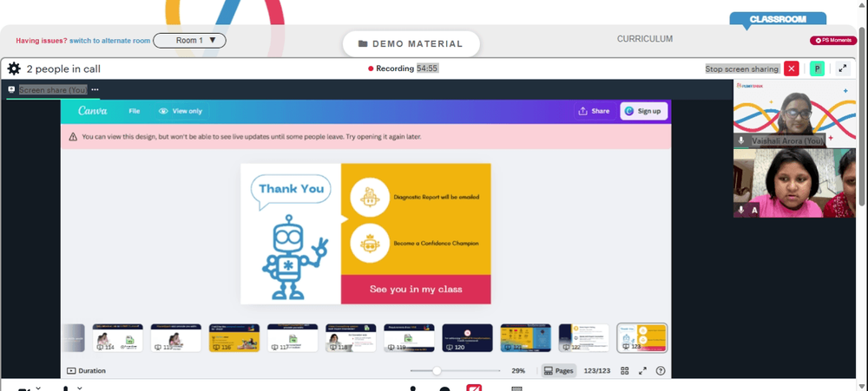Click the Canva logo
The height and width of the screenshot is (391, 868).
[93, 111]
